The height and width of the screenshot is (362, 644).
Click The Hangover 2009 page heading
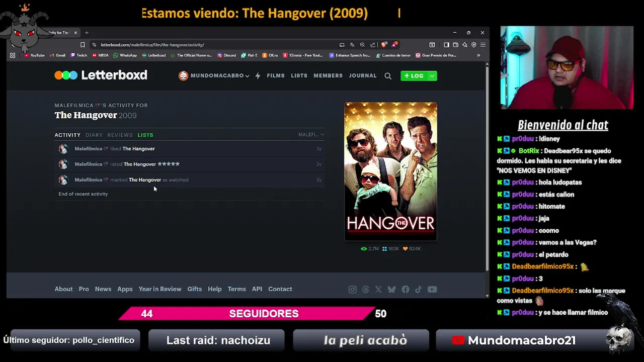[x=96, y=115]
